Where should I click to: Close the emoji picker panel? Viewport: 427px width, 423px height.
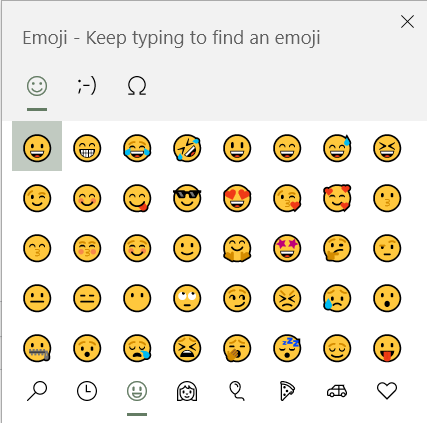407,22
